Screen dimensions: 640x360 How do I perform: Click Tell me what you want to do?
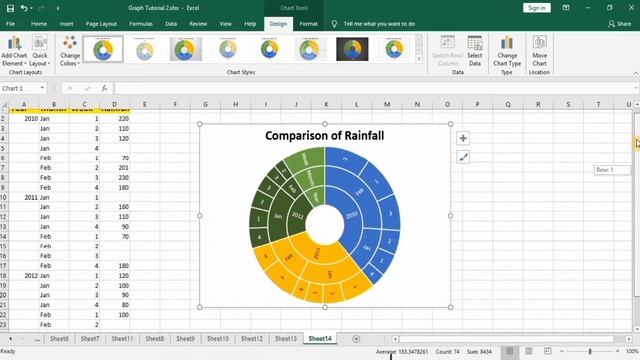[x=379, y=24]
